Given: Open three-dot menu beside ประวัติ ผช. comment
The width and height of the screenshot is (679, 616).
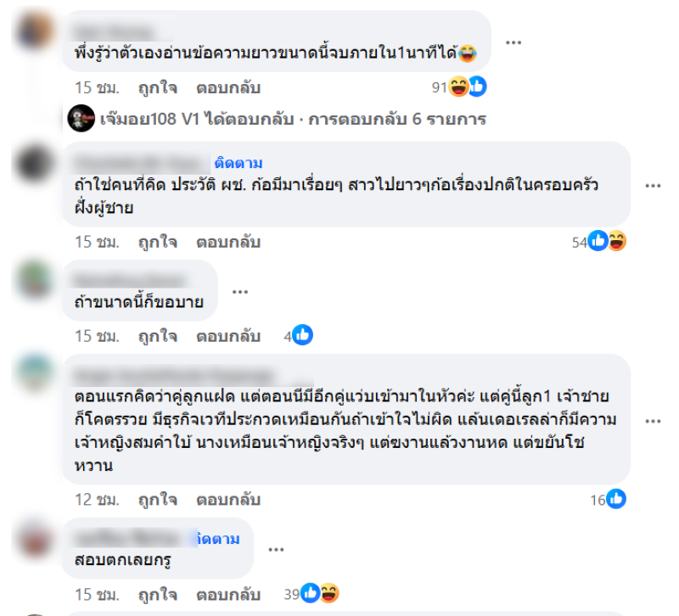Looking at the screenshot, I should point(653,186).
